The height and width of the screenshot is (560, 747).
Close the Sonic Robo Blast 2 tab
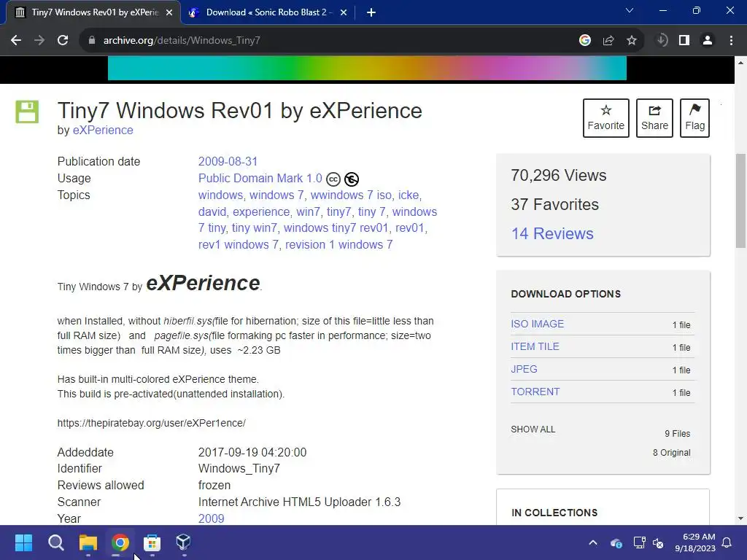point(344,13)
